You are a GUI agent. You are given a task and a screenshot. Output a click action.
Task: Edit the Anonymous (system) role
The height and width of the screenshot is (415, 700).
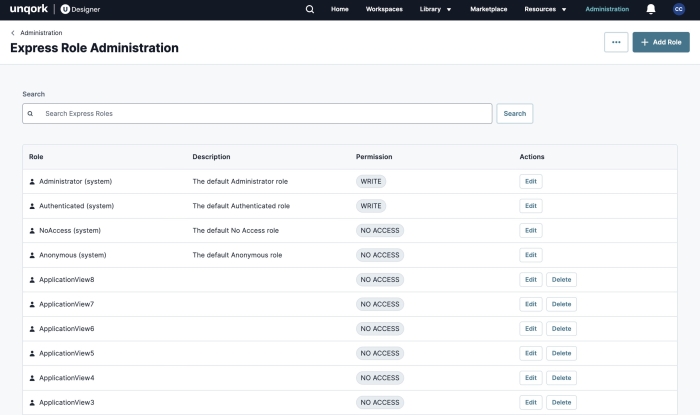tap(531, 255)
